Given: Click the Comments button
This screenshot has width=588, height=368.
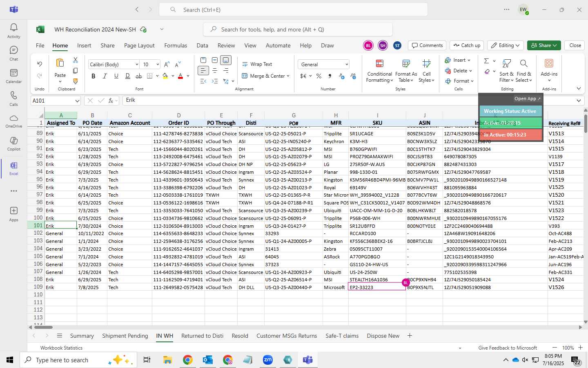Looking at the screenshot, I should [x=427, y=45].
